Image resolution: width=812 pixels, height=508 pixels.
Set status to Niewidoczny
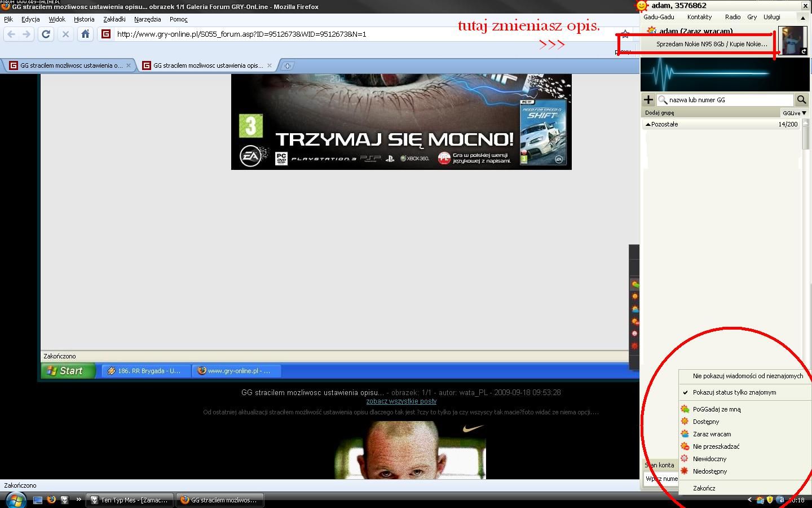(709, 459)
